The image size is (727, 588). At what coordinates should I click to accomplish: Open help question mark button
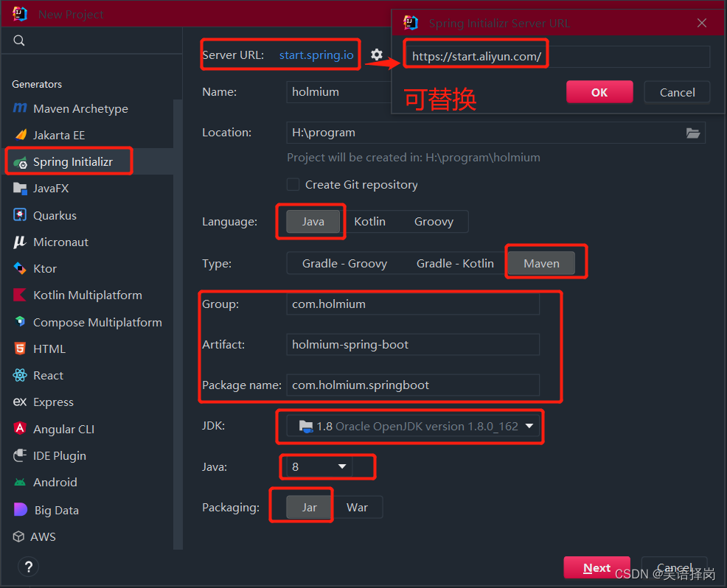pos(28,567)
